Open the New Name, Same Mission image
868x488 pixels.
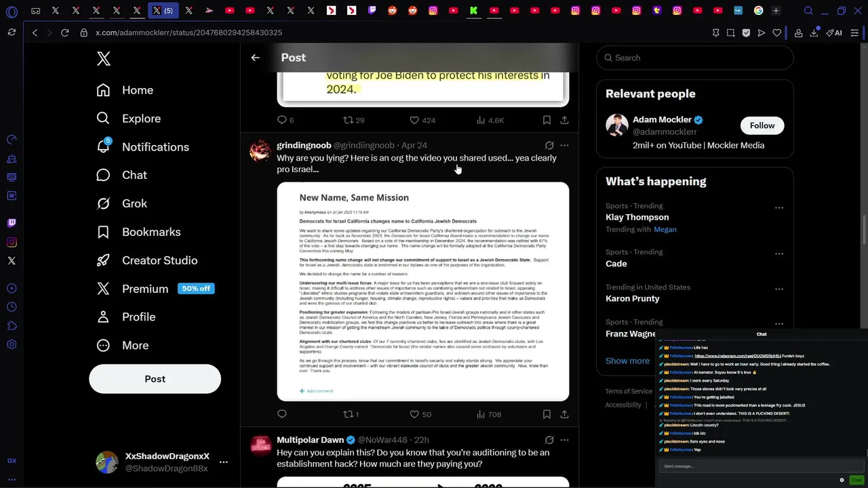422,291
